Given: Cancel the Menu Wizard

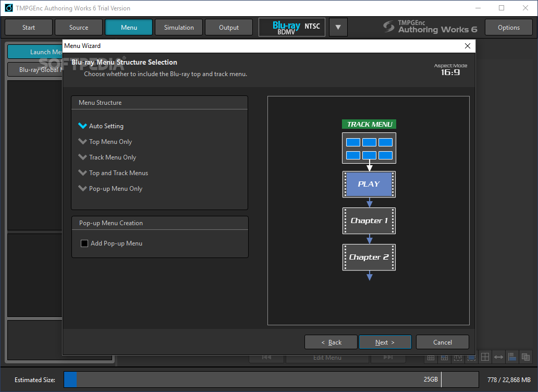Looking at the screenshot, I should pos(442,342).
